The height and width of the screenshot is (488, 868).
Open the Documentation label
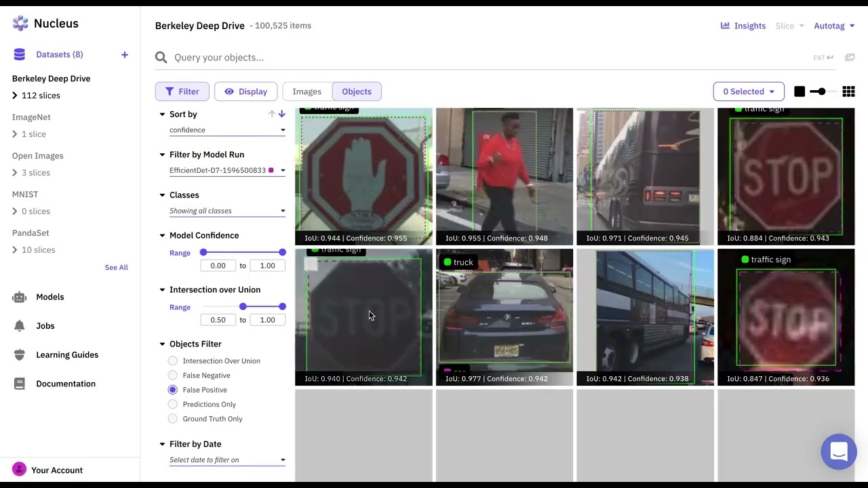pos(66,384)
